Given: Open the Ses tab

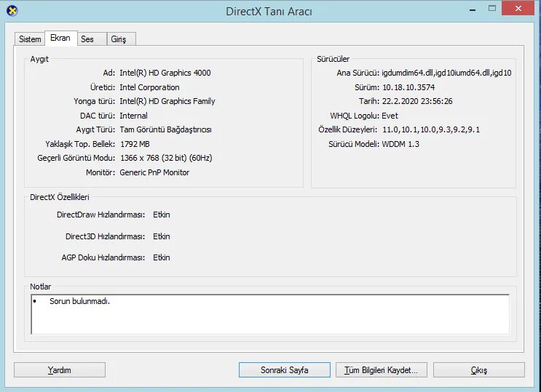Looking at the screenshot, I should coord(92,39).
